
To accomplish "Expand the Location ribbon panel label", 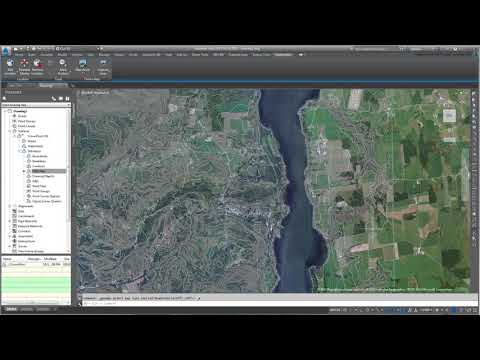I will coord(23,79).
